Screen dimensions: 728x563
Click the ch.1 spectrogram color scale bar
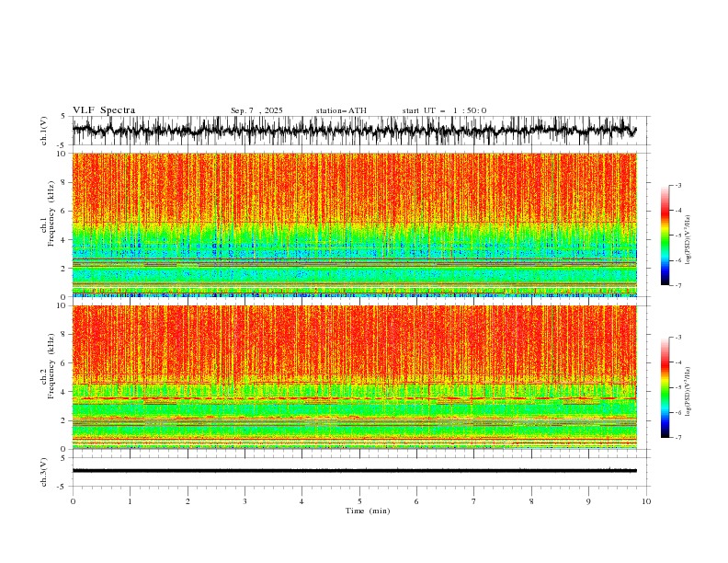(665, 235)
